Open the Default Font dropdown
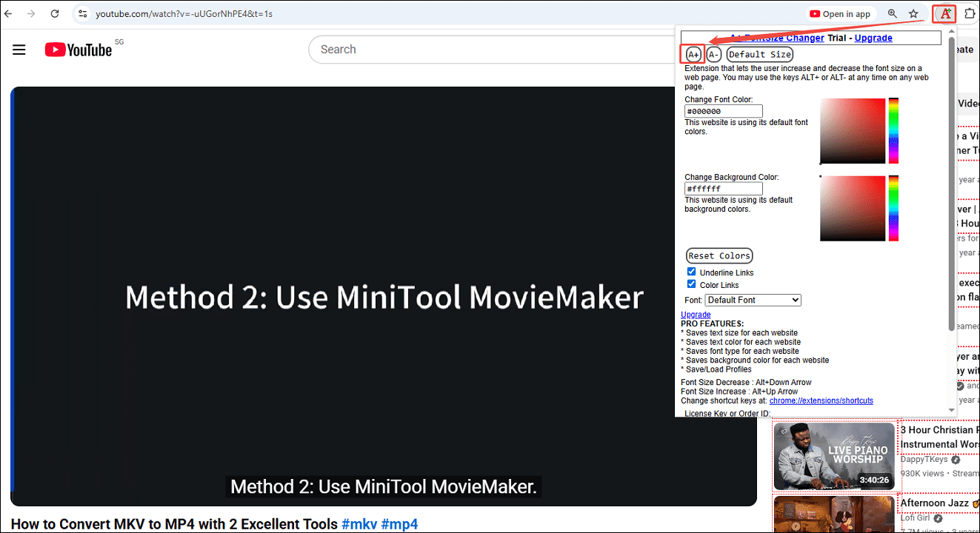Screen dimensions: 980x533 (753, 300)
